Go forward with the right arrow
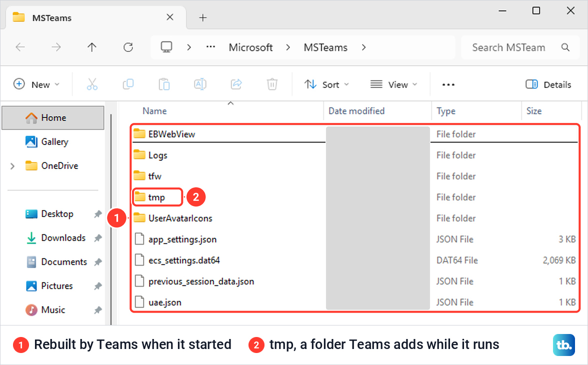This screenshot has width=588, height=365. click(x=56, y=47)
